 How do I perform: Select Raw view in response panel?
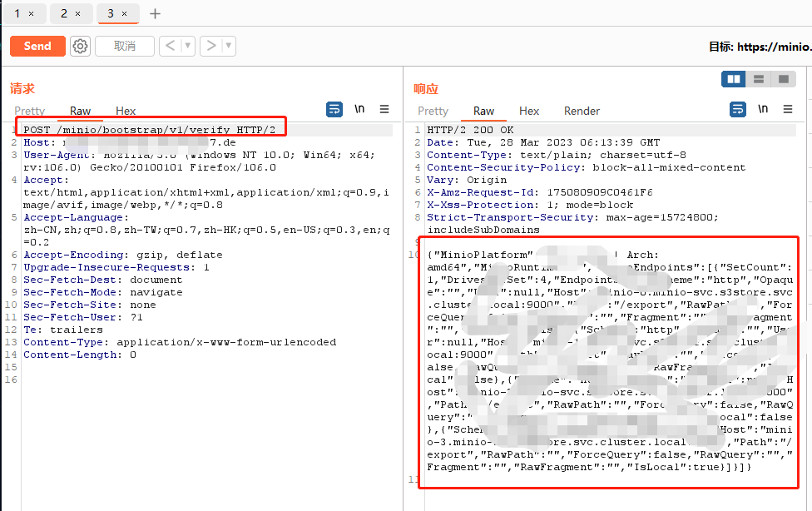pos(483,111)
